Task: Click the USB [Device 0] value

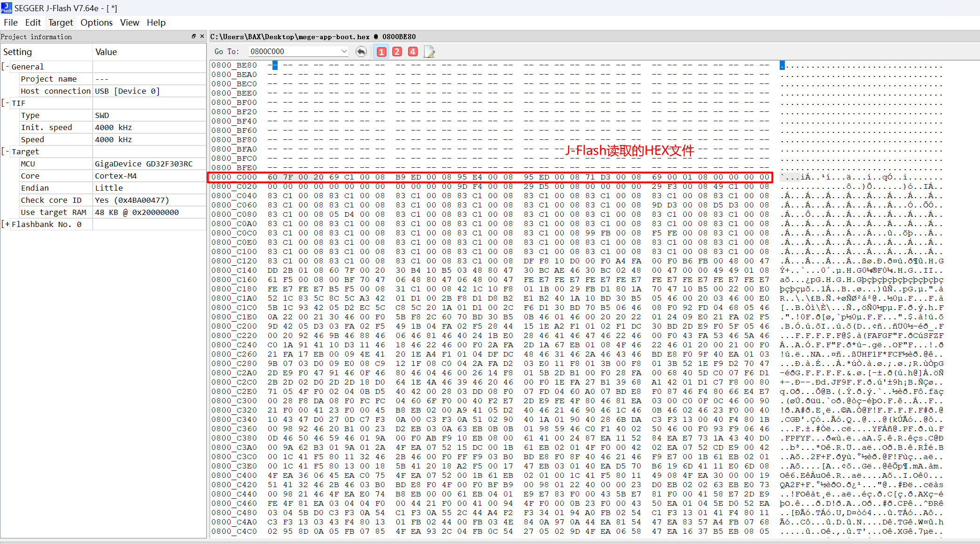Action: tap(127, 91)
